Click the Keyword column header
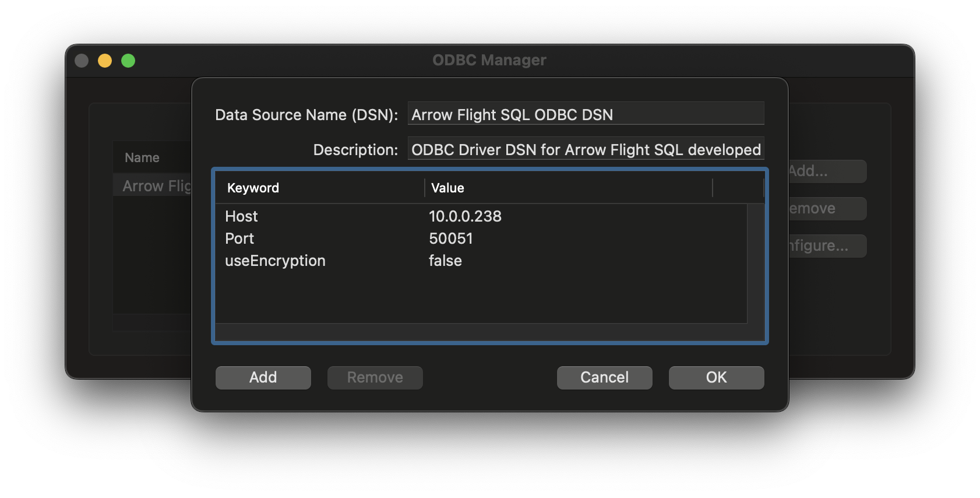The height and width of the screenshot is (498, 980). click(x=252, y=188)
